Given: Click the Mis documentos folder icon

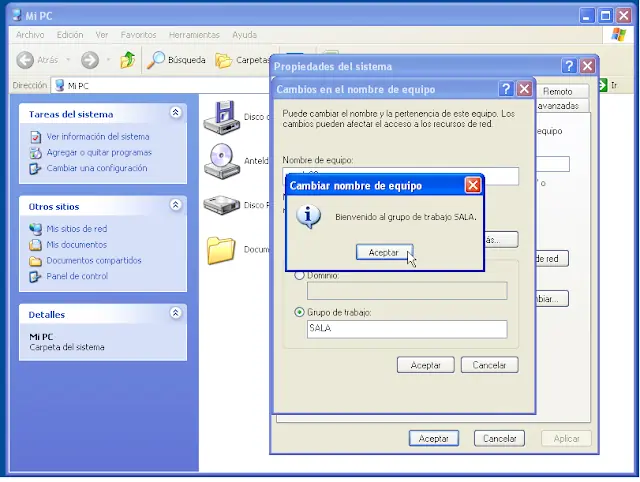Looking at the screenshot, I should pos(36,245).
